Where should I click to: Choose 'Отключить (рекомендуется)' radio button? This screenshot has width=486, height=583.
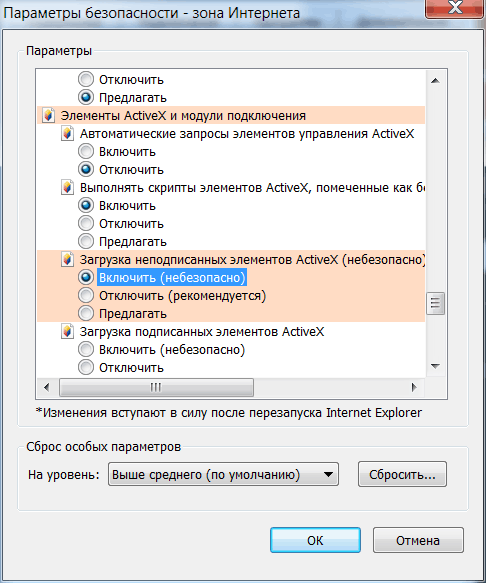click(86, 296)
